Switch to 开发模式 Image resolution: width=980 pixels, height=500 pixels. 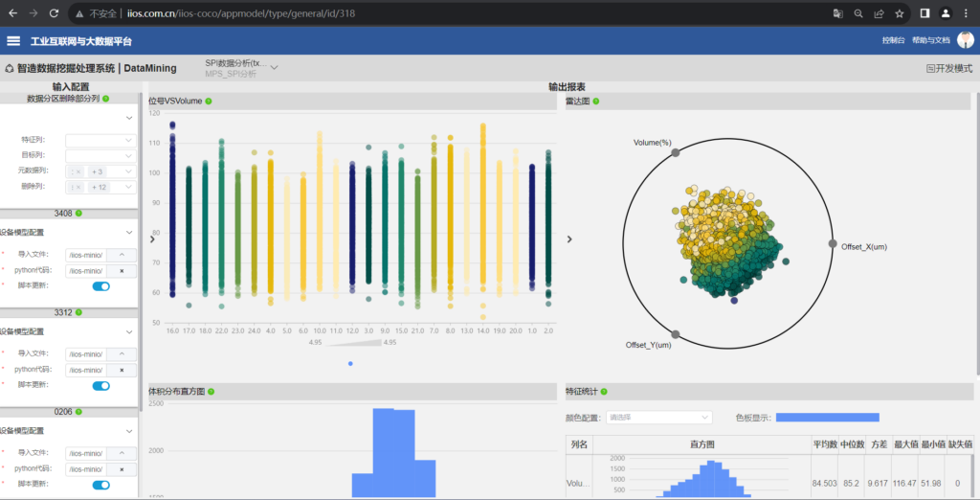(x=949, y=68)
